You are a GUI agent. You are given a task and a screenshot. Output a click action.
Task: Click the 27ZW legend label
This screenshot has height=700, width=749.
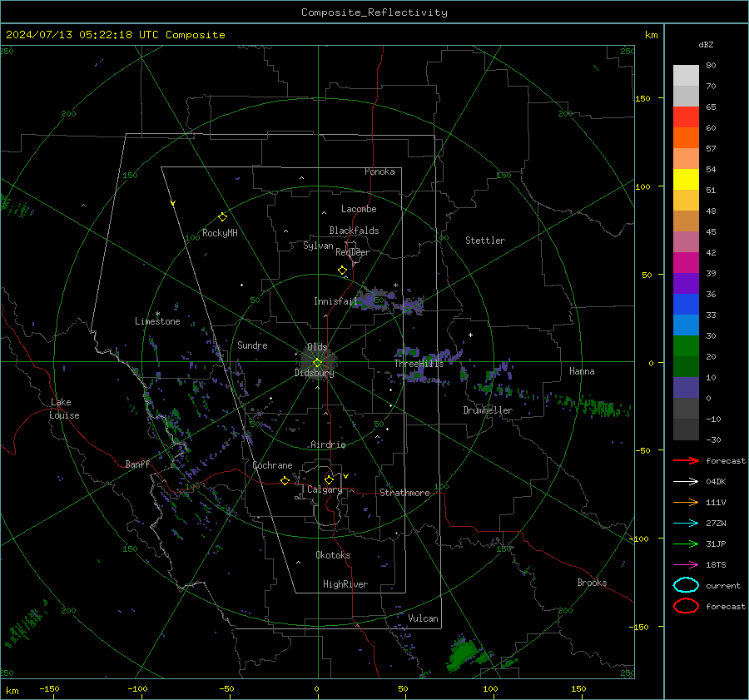pyautogui.click(x=716, y=524)
